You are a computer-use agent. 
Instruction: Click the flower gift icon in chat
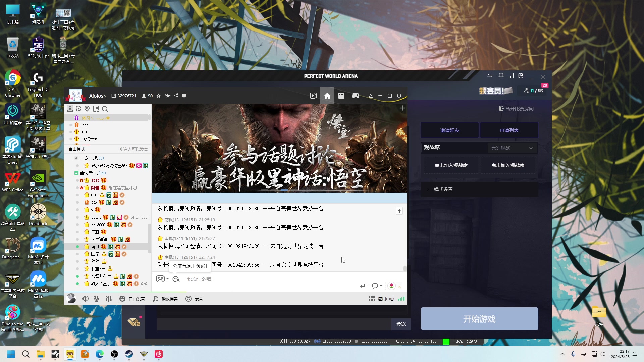coord(391,286)
